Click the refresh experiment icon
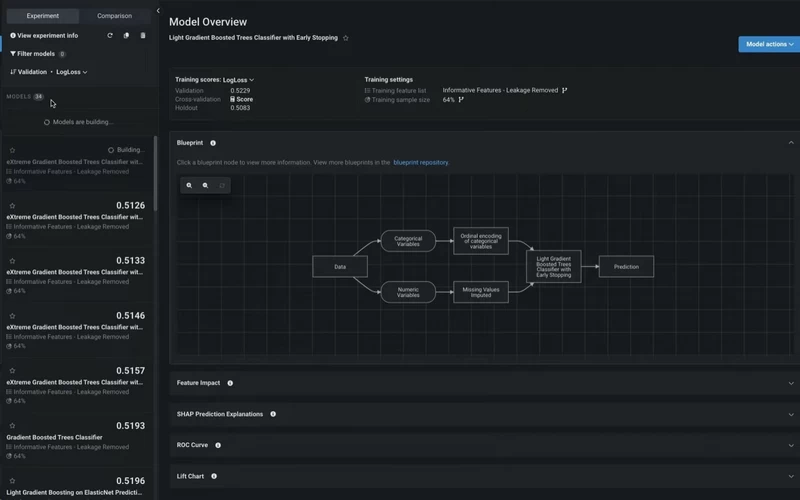800x500 pixels. click(x=110, y=36)
